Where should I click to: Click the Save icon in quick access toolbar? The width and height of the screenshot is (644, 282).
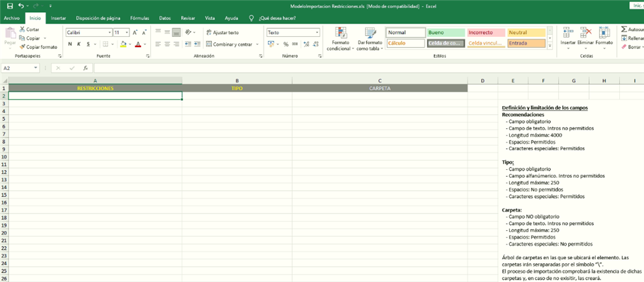(x=9, y=5)
